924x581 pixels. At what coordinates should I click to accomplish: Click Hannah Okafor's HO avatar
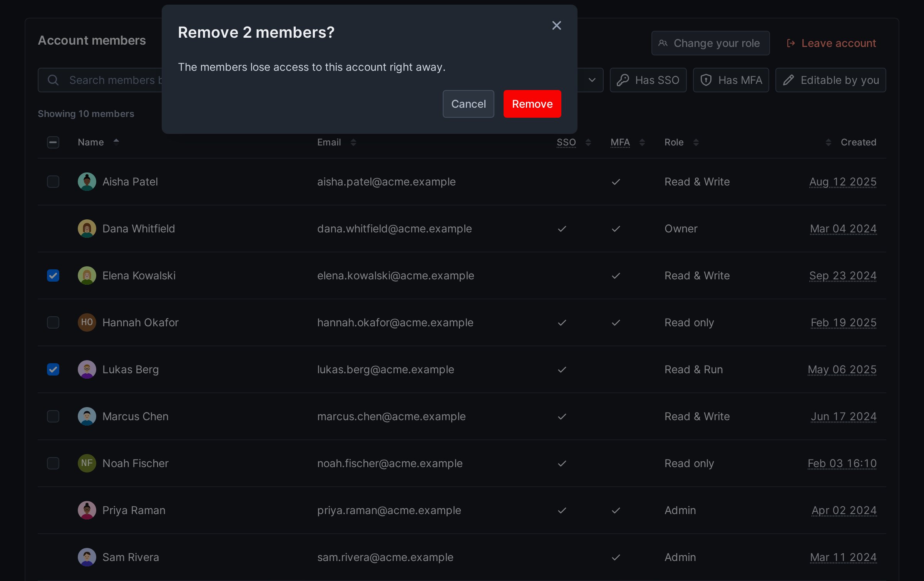87,322
